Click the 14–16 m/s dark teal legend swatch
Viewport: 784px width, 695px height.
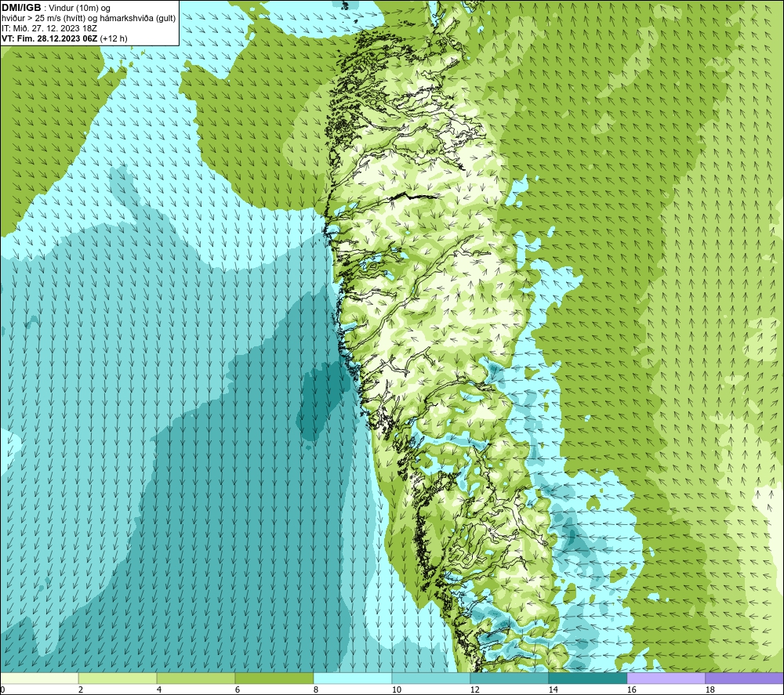tap(587, 678)
